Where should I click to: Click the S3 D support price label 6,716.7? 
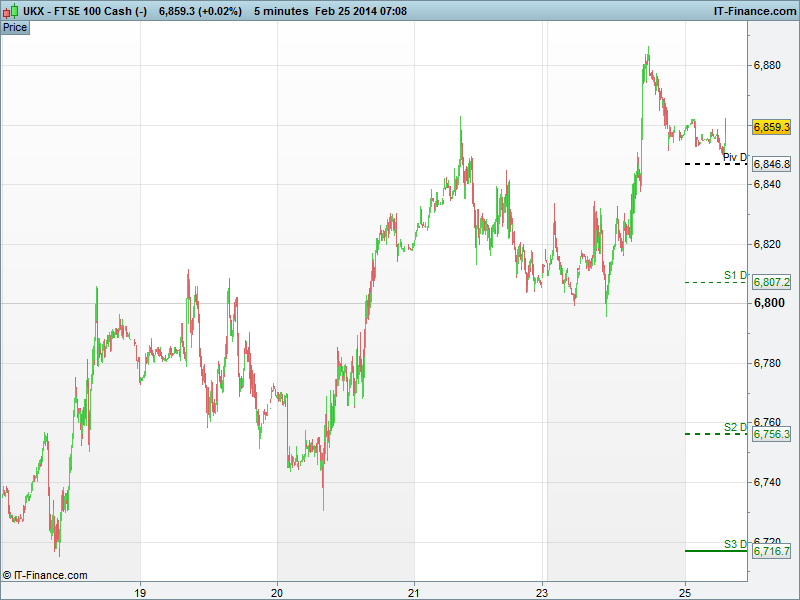pos(771,552)
